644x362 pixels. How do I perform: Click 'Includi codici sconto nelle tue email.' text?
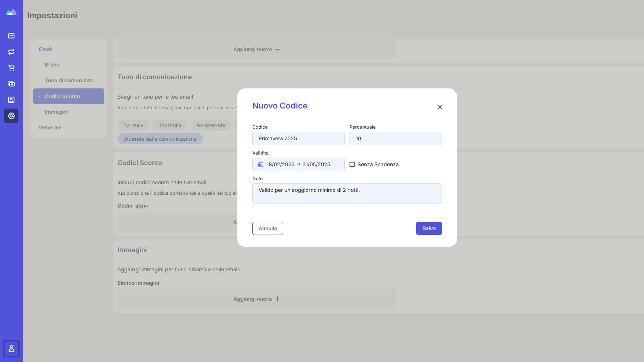click(x=162, y=182)
